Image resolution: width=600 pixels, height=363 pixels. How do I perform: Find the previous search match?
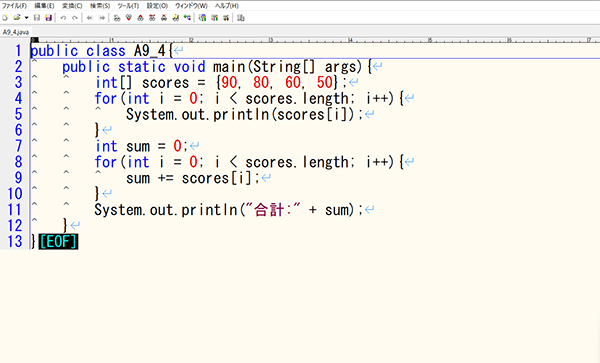coord(140,18)
